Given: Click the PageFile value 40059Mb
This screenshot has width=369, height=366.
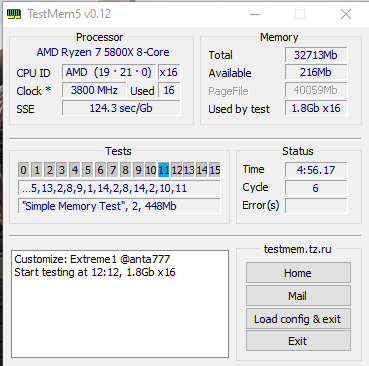Looking at the screenshot, I should [x=316, y=90].
